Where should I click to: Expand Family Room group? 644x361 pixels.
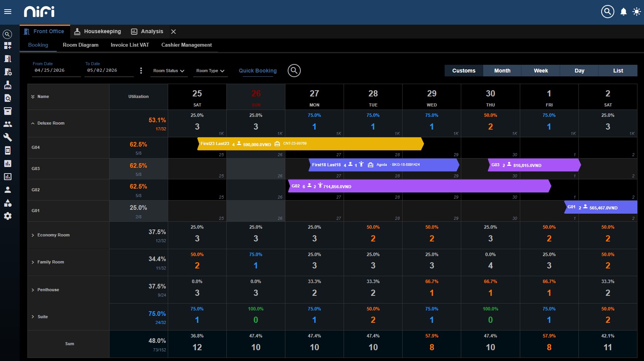coord(33,262)
